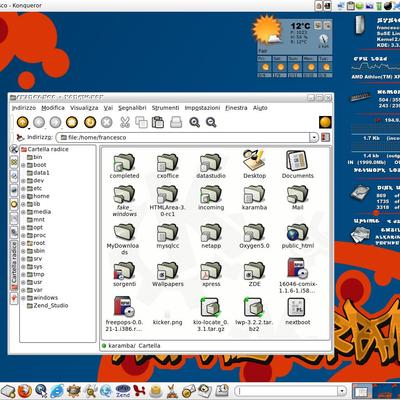Open the Strumenti menu
Image resolution: width=400 pixels, height=400 pixels.
coord(166,108)
